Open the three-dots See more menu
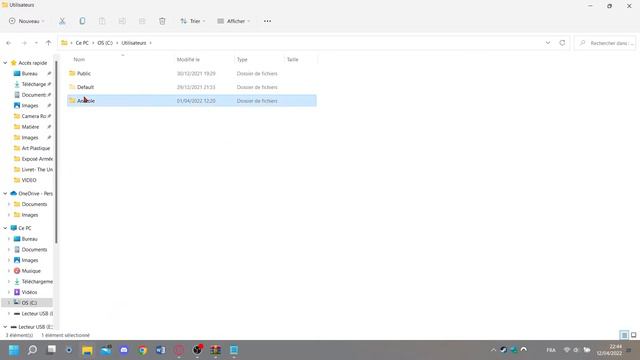Screen dimensions: 640x360 pos(267,21)
